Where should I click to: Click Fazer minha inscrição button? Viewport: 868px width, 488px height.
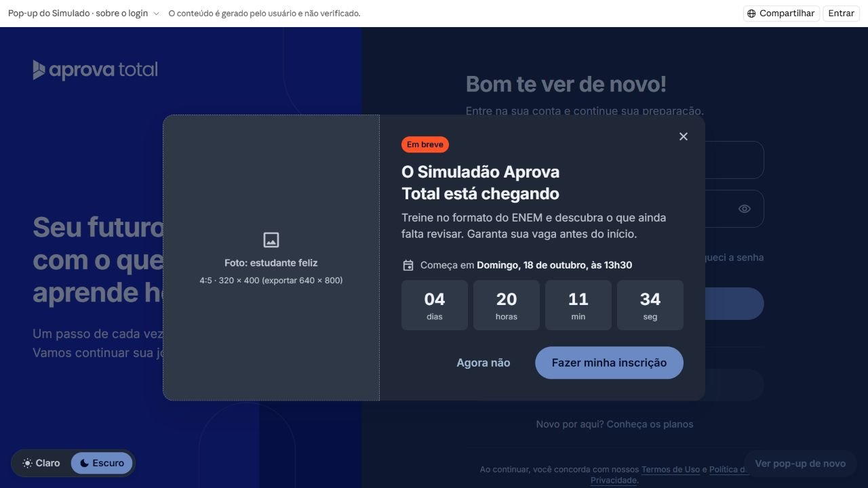(609, 363)
